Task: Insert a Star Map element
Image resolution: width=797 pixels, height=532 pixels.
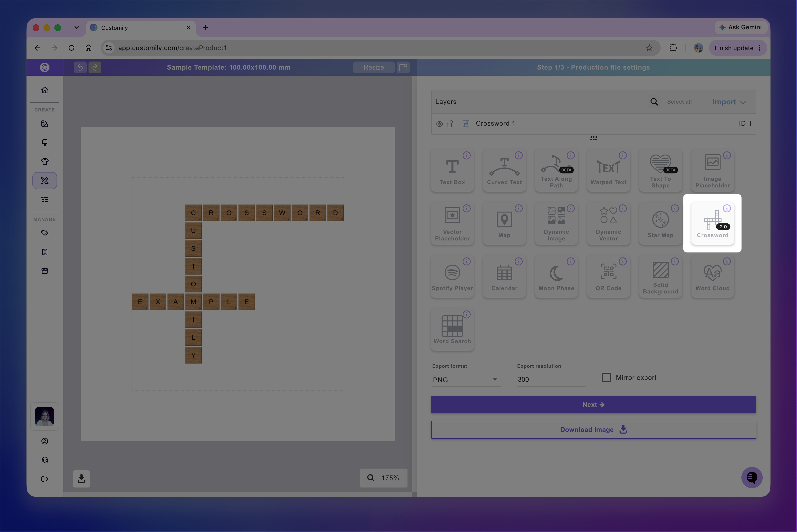Action: (x=660, y=224)
